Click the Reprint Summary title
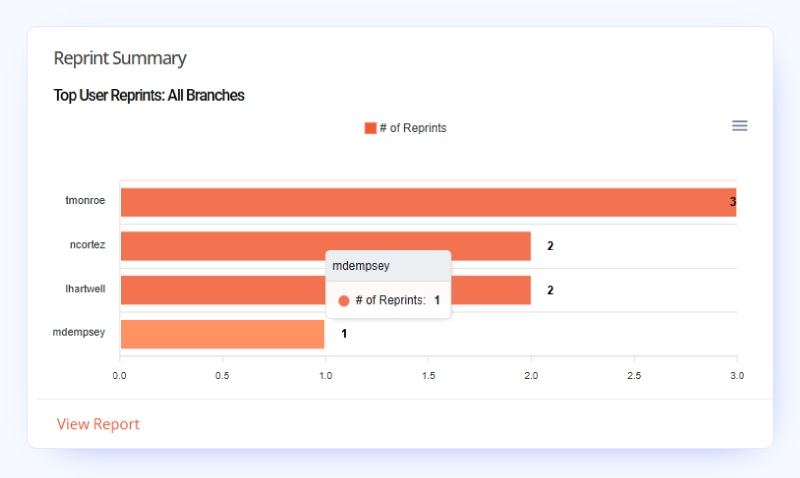800x478 pixels. (120, 58)
